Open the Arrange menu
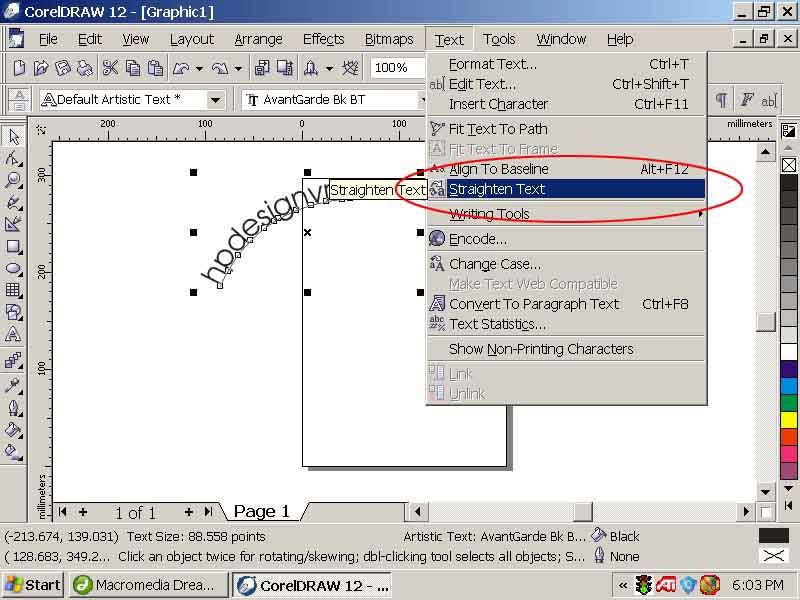 (x=258, y=39)
